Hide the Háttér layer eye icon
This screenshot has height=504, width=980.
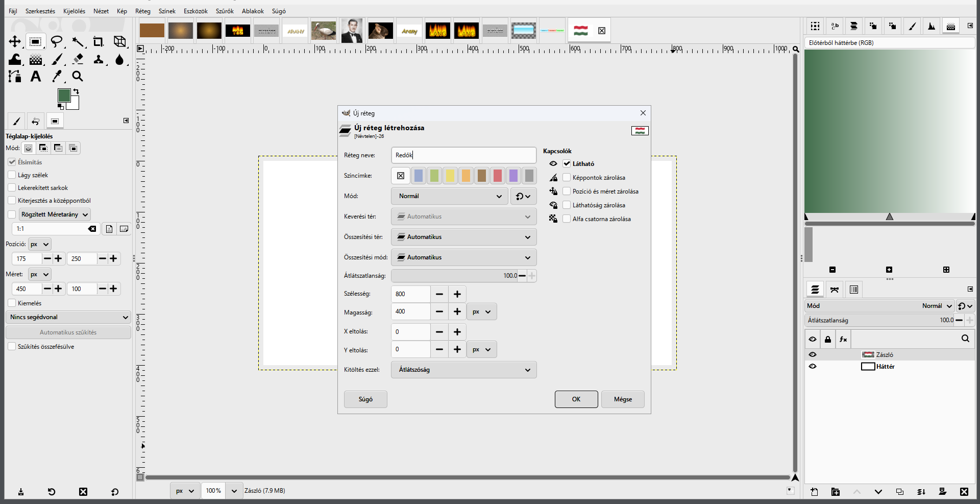pos(813,366)
